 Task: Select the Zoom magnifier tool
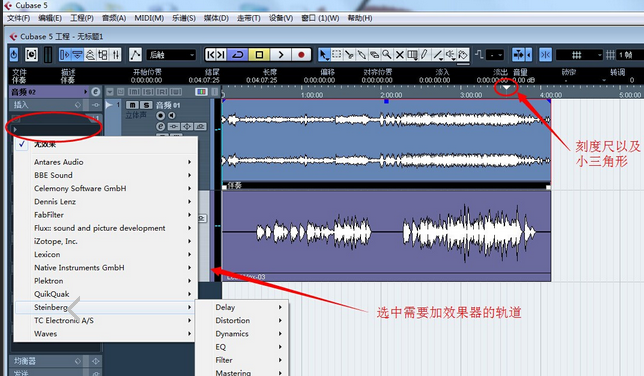tap(387, 55)
